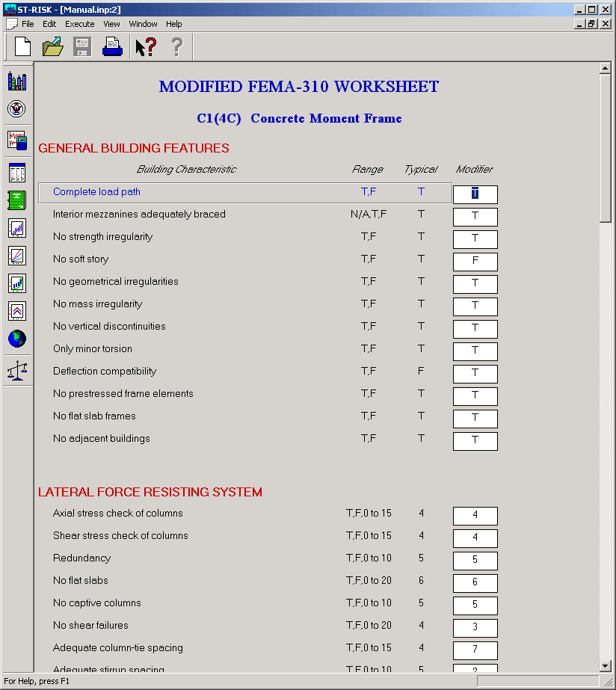The height and width of the screenshot is (690, 616).
Task: Activate context help arrow-question icon
Action: click(145, 47)
